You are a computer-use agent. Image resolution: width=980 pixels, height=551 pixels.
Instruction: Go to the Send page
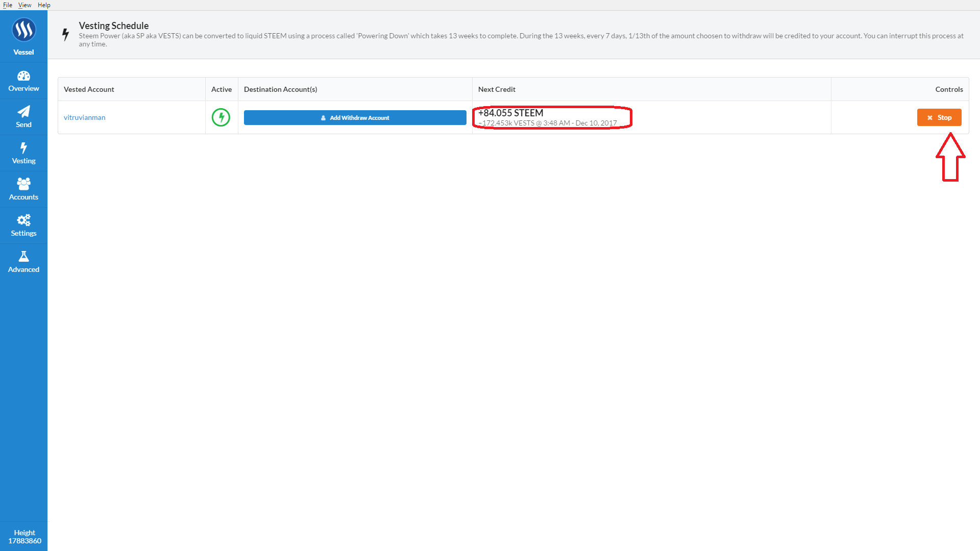tap(23, 117)
